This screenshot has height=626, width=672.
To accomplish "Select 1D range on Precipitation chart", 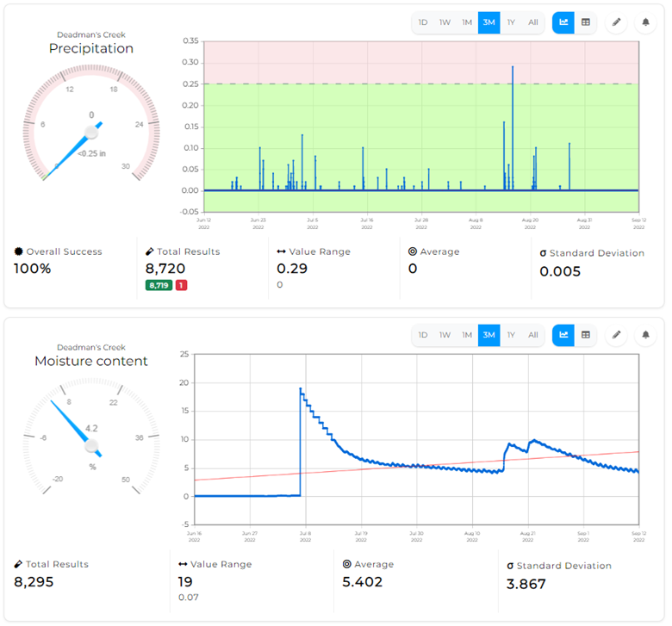I will pos(422,22).
